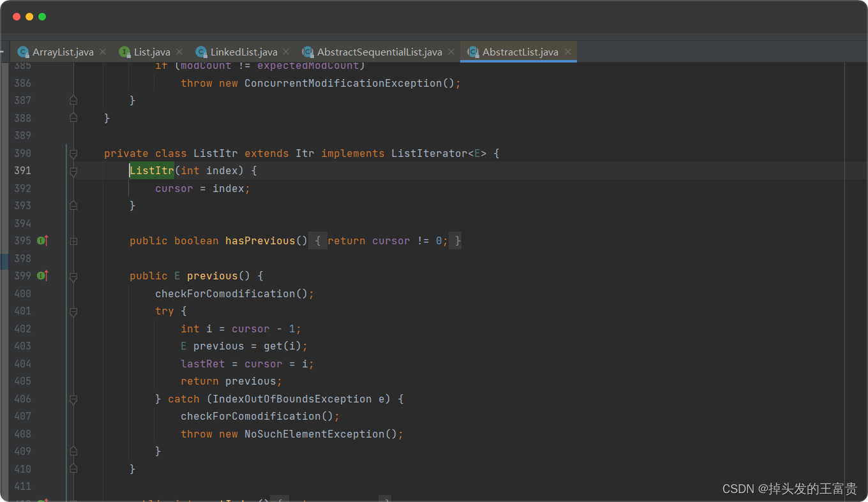868x502 pixels.
Task: Click 'int i = cursor - 1;' on line 402
Action: tap(241, 329)
